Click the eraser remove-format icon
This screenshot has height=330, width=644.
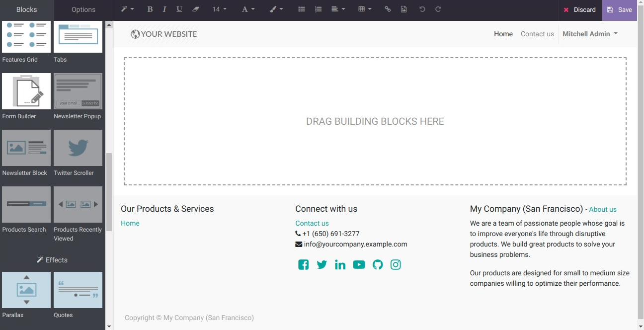(196, 9)
